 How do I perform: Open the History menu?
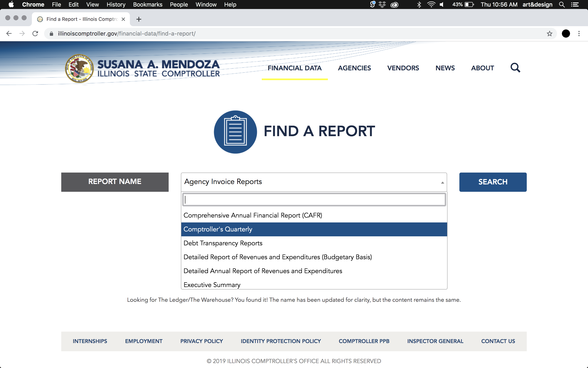pos(116,4)
